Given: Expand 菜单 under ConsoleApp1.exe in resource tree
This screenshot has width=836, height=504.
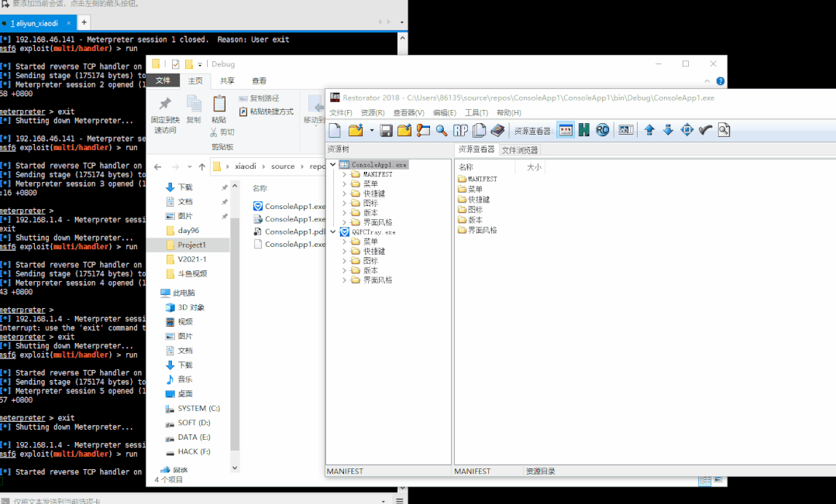Looking at the screenshot, I should coord(345,183).
